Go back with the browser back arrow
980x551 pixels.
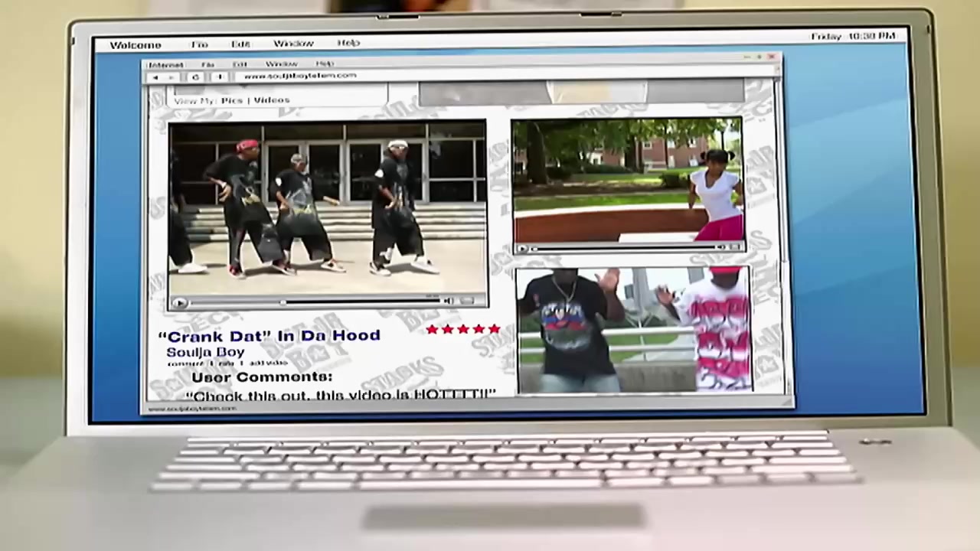pos(155,77)
